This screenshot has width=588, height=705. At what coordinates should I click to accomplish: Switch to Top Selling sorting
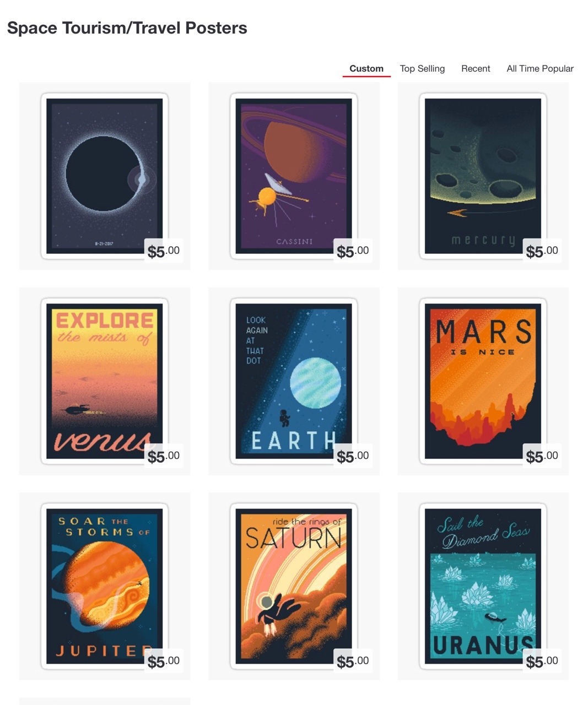tap(422, 68)
